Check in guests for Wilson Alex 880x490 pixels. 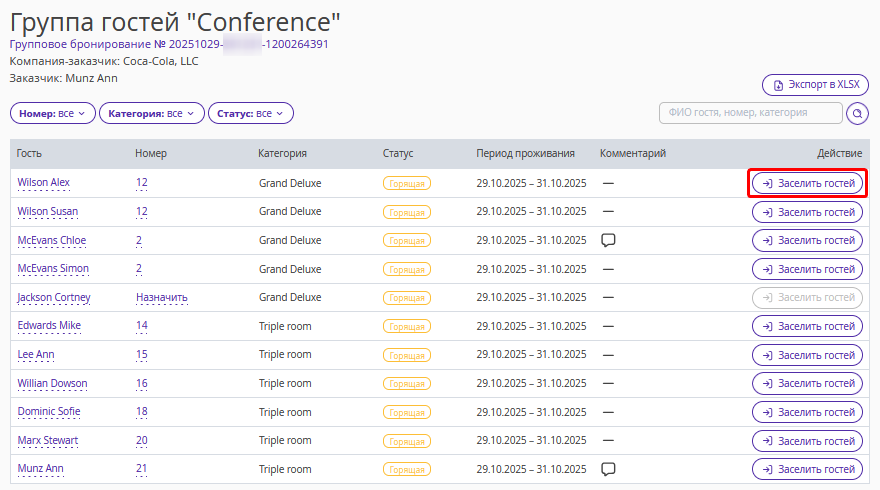807,183
